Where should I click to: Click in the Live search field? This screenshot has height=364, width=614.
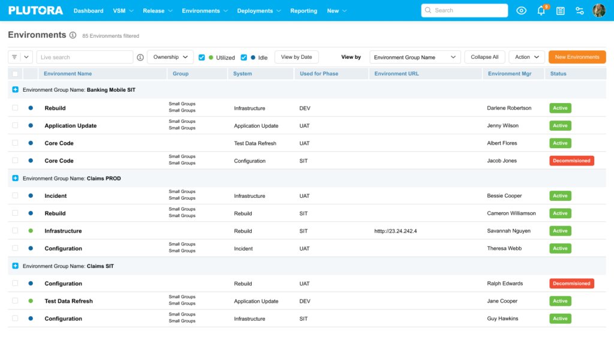coord(85,57)
